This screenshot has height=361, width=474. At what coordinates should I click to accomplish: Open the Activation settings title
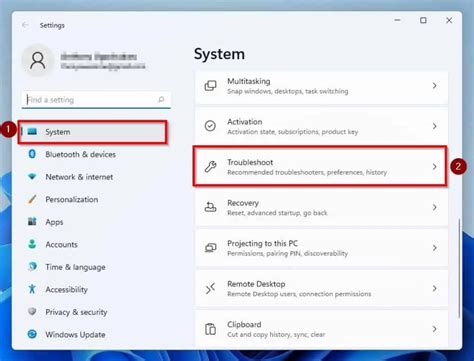click(x=245, y=122)
